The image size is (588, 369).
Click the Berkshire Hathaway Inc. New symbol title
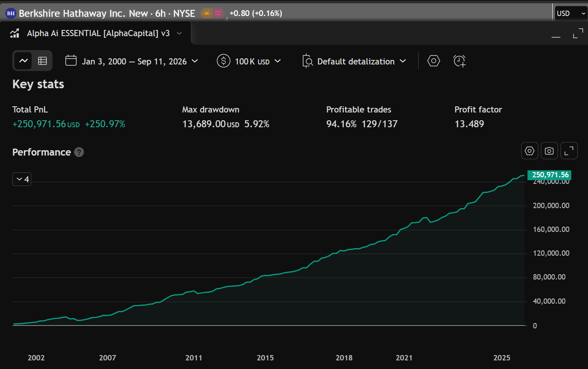tap(83, 14)
